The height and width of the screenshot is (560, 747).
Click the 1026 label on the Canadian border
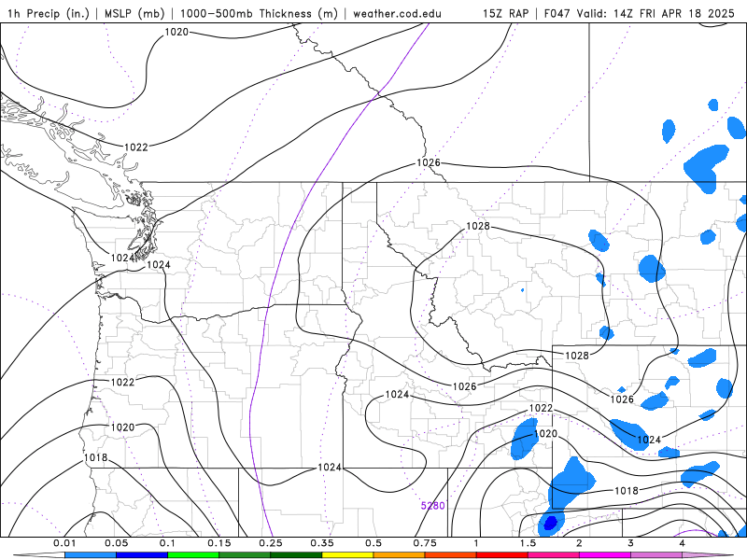pos(429,162)
